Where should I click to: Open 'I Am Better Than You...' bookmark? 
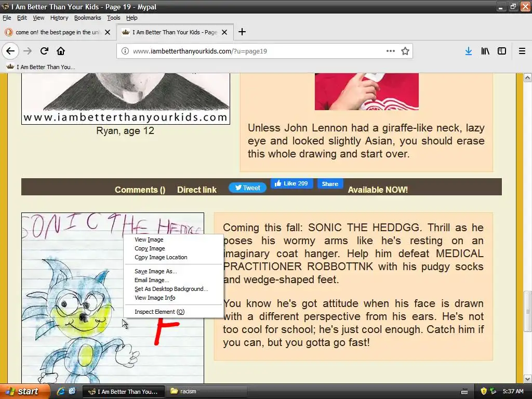click(x=41, y=67)
